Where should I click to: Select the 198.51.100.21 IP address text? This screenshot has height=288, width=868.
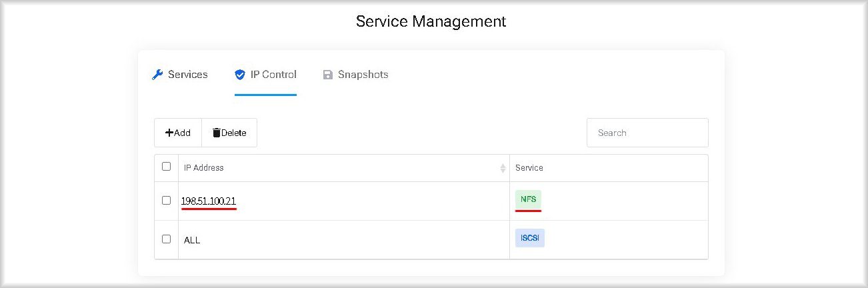[209, 200]
